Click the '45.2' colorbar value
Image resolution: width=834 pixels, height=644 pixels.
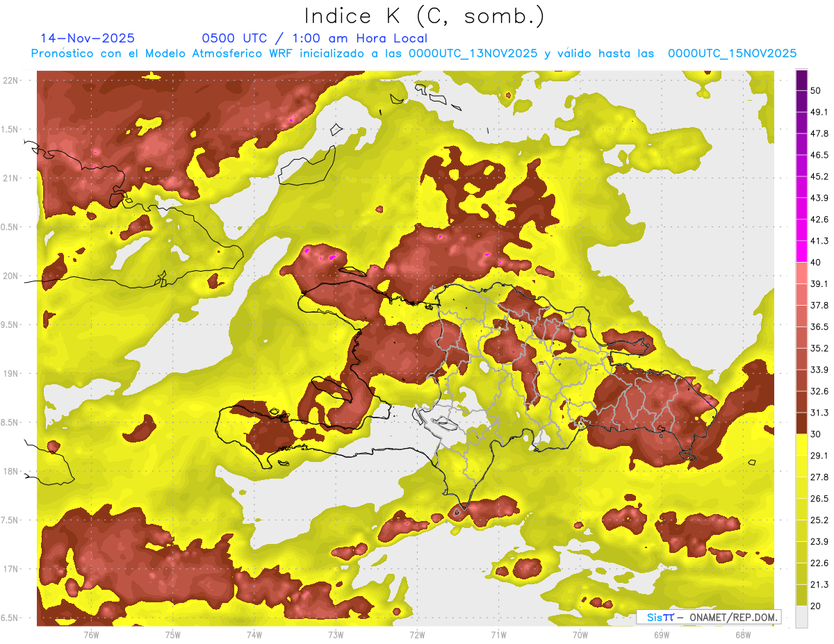tap(819, 176)
